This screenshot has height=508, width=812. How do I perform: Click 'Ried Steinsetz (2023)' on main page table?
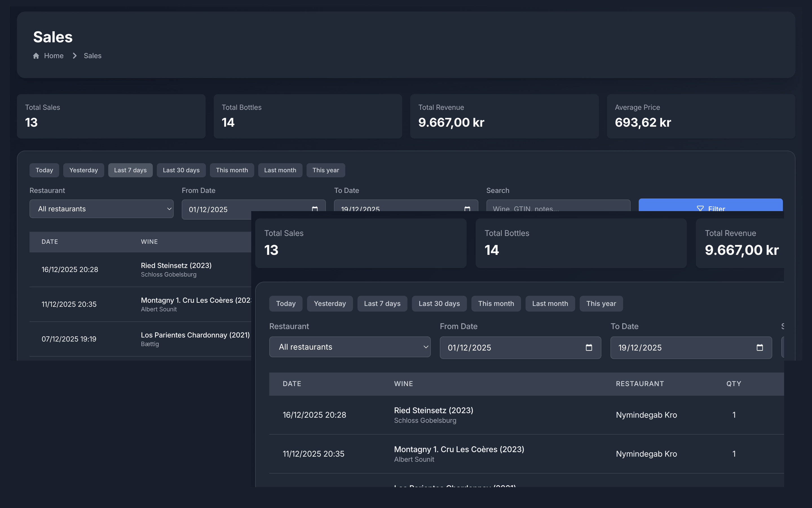(x=176, y=265)
